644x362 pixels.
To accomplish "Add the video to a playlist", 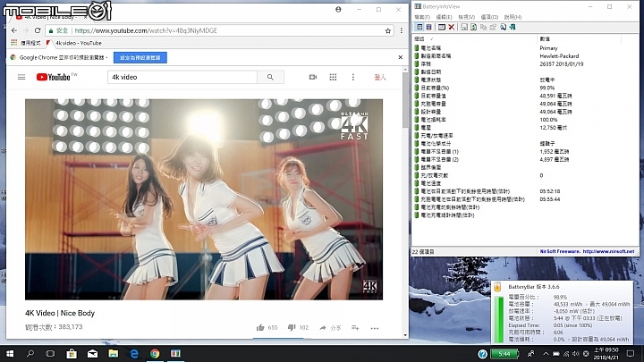I will pos(355,327).
